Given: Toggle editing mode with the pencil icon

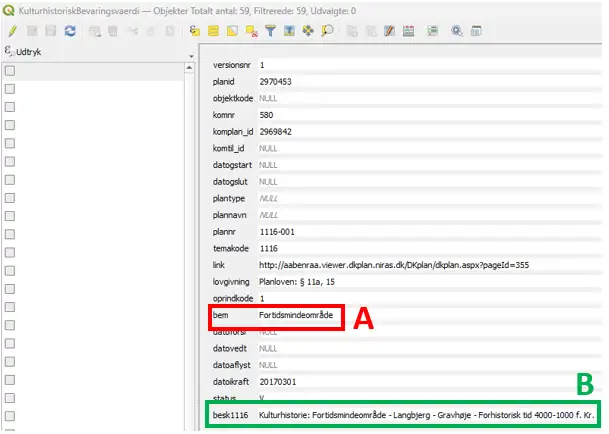Looking at the screenshot, I should point(12,31).
